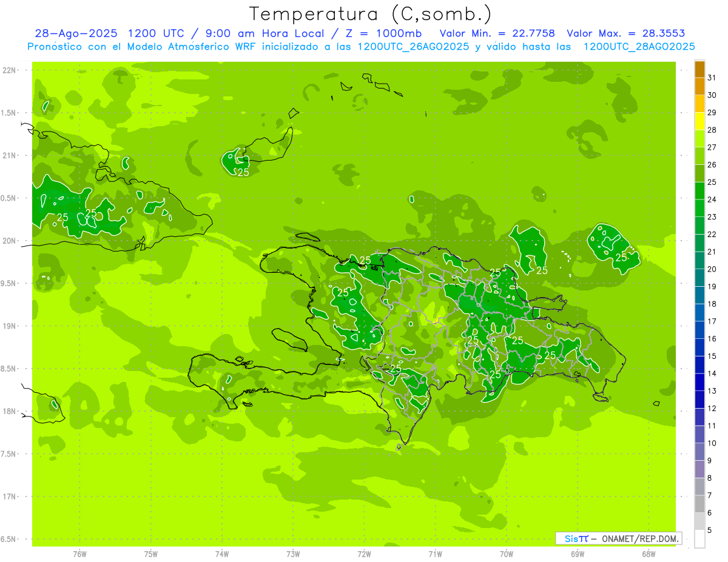Click the "75W" longitude axis label

pos(151,554)
